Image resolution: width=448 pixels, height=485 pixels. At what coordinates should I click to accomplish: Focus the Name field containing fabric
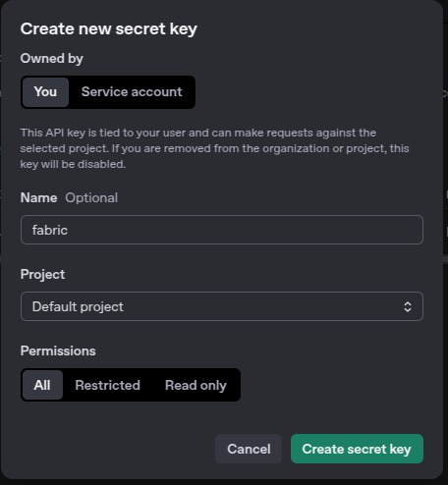click(222, 230)
